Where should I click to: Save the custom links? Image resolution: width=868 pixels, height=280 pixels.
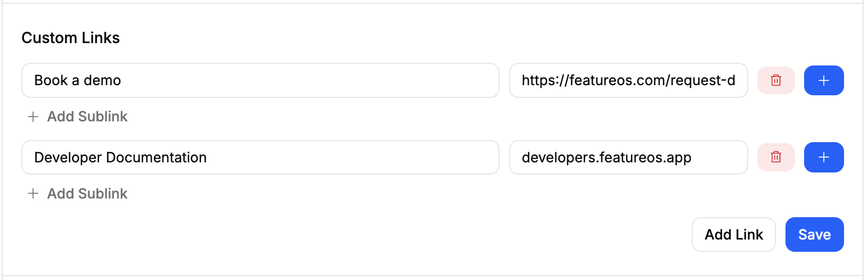tap(814, 234)
